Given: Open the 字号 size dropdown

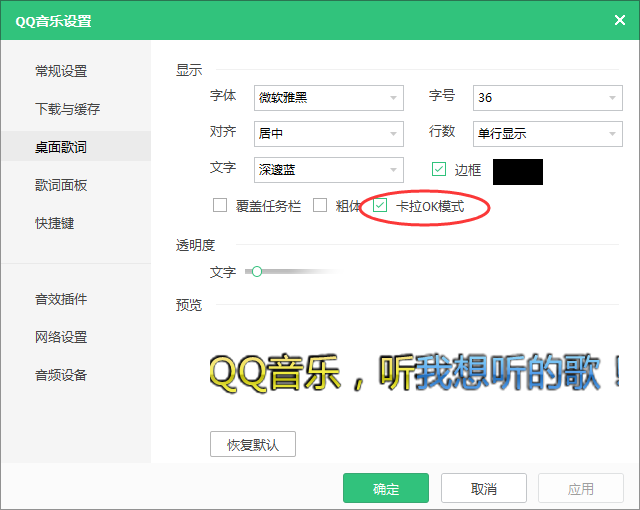Looking at the screenshot, I should pyautogui.click(x=547, y=98).
